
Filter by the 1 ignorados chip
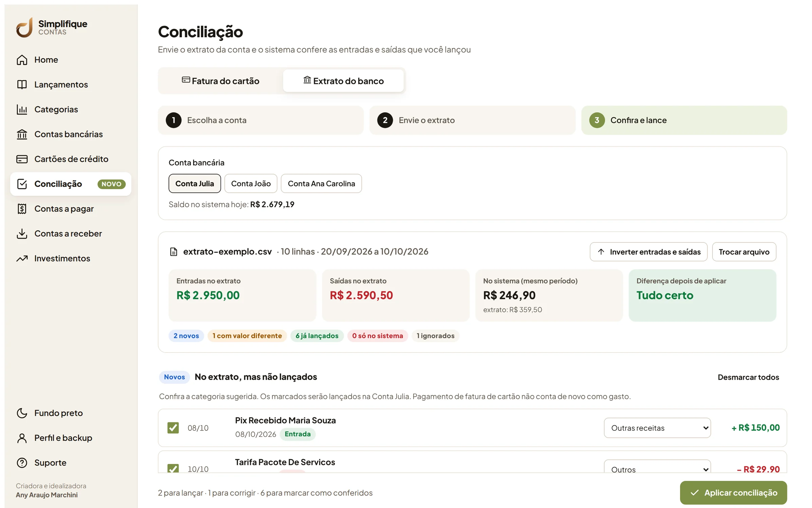(435, 336)
